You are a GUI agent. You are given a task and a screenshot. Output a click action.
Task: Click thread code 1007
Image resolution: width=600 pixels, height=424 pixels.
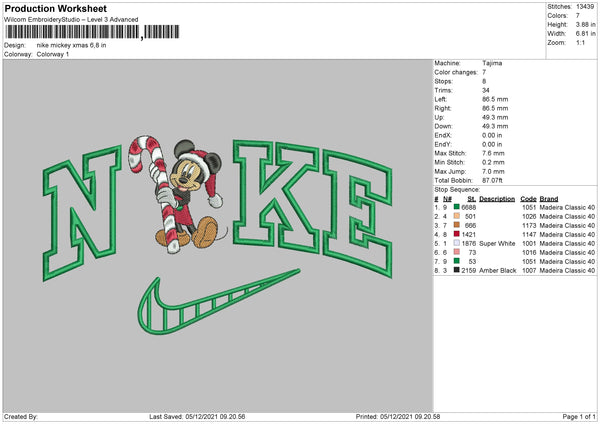(529, 270)
